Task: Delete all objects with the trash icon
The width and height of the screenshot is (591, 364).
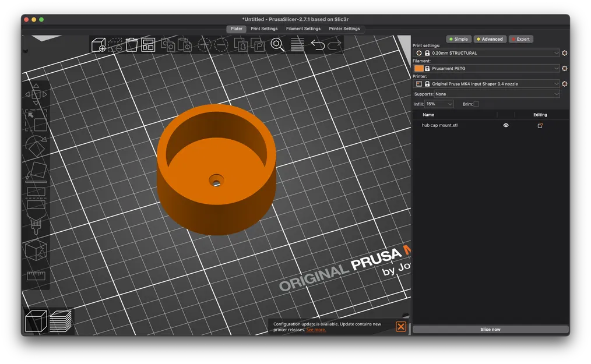Action: click(132, 45)
